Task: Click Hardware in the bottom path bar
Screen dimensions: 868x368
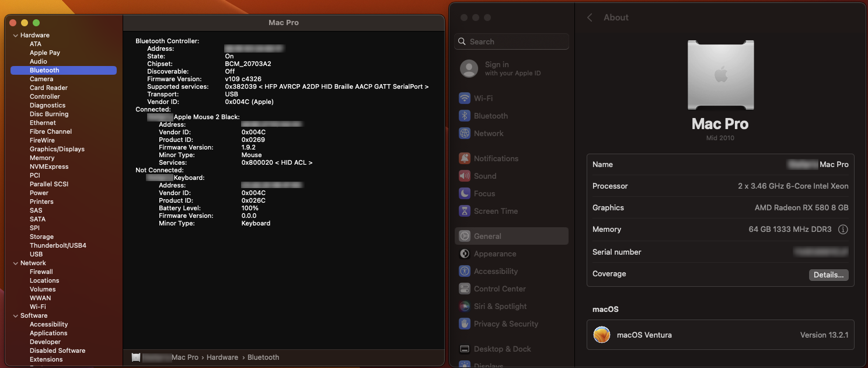Action: (222, 357)
